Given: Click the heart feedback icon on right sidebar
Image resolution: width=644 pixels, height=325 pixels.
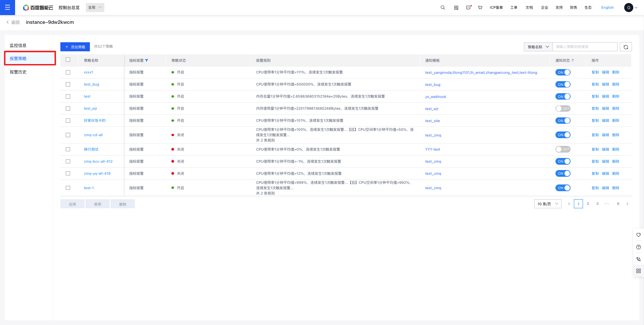Looking at the screenshot, I should pyautogui.click(x=638, y=235).
